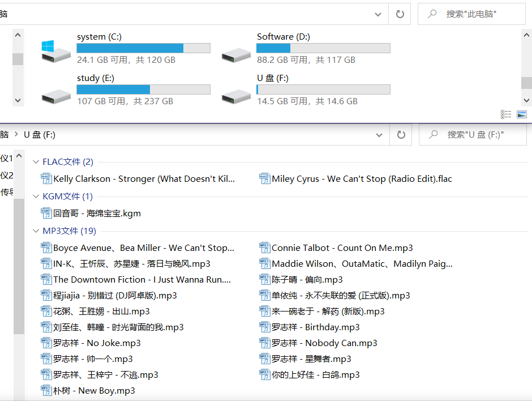Image resolution: width=532 pixels, height=401 pixels.
Task: Open the Software (D:) drive icon
Action: tap(236, 56)
